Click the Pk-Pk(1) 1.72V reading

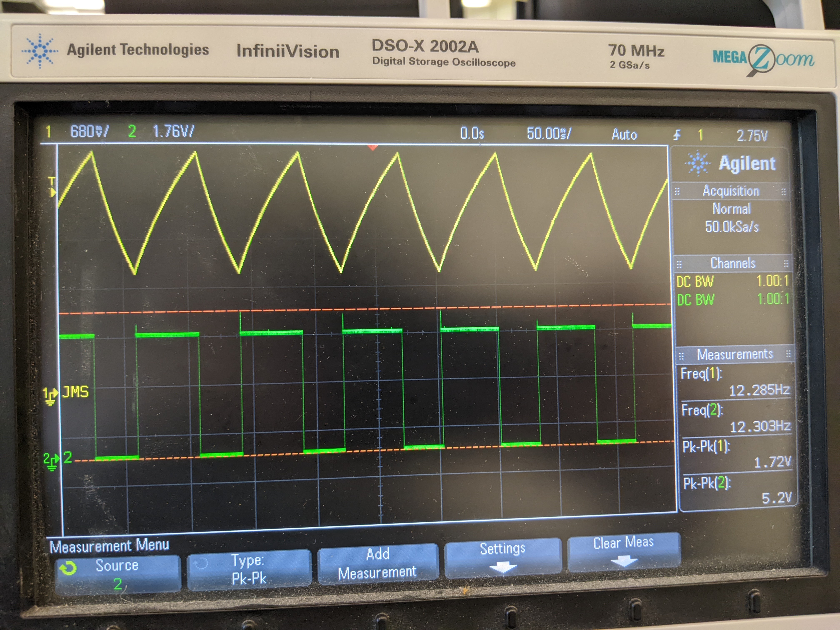(x=737, y=454)
